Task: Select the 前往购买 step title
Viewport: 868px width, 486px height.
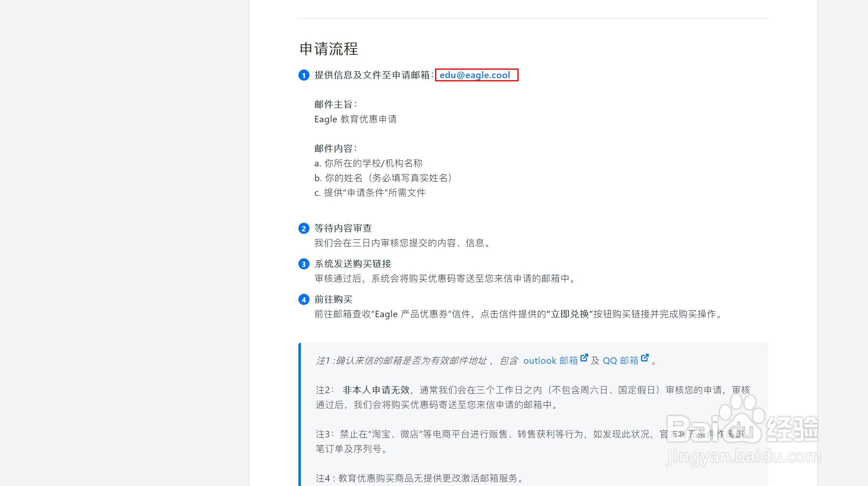Action: coord(333,299)
